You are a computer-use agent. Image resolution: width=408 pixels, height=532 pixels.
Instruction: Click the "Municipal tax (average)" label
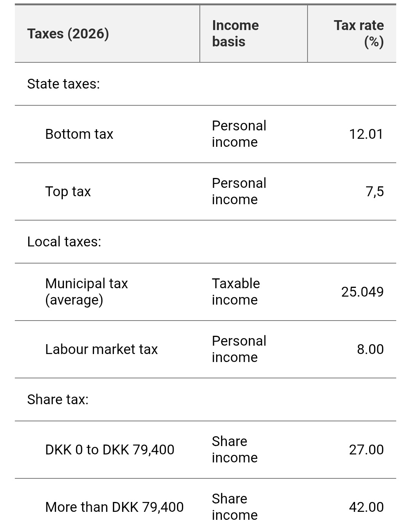point(86,292)
